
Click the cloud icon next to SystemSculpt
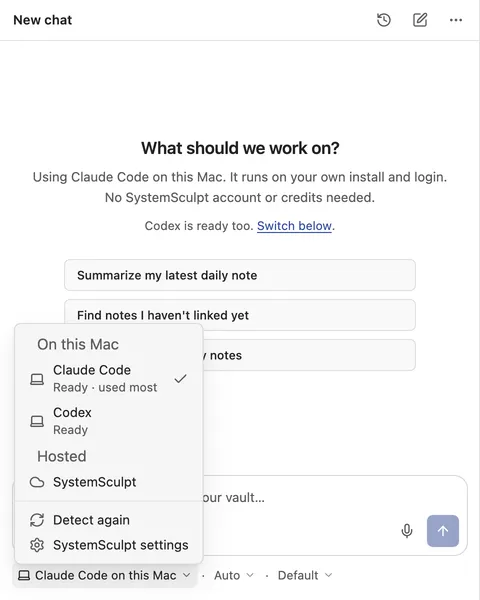click(x=37, y=482)
